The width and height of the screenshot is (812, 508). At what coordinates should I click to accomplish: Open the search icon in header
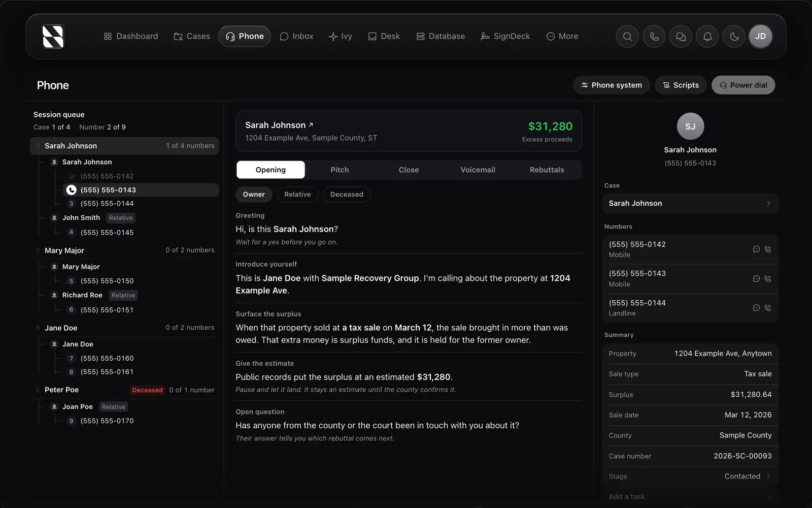(627, 37)
